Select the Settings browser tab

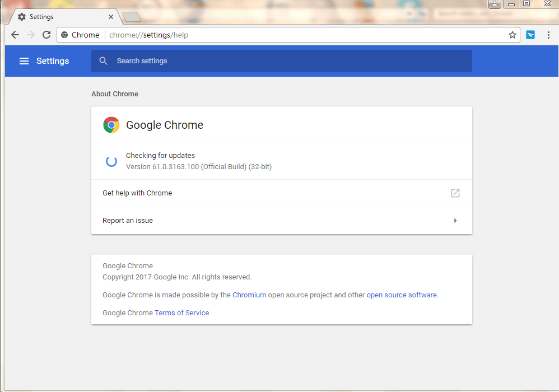pyautogui.click(x=65, y=17)
